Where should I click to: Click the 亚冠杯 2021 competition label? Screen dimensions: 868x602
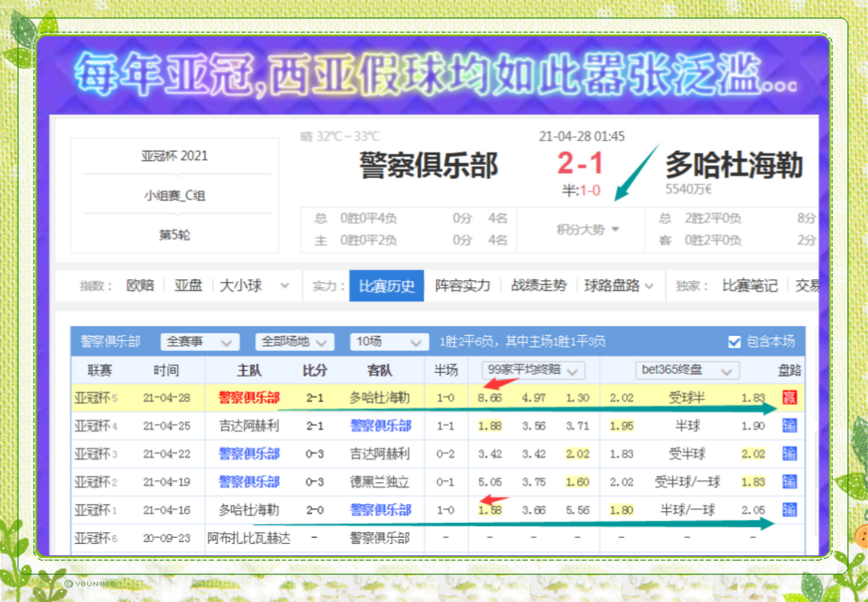click(x=175, y=156)
